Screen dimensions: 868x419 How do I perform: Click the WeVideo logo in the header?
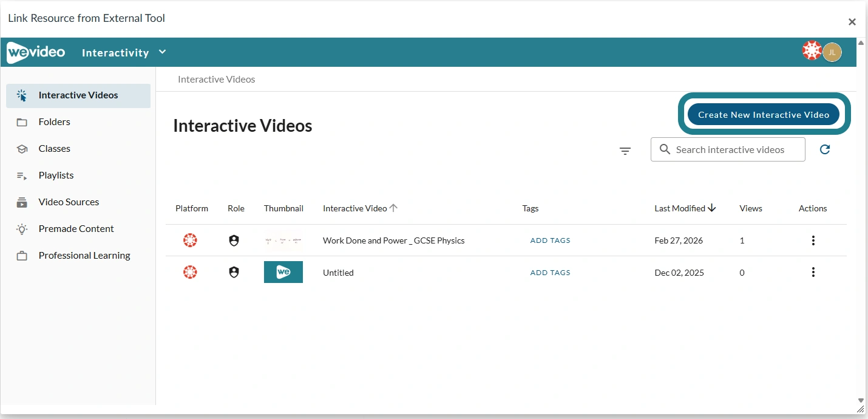36,52
